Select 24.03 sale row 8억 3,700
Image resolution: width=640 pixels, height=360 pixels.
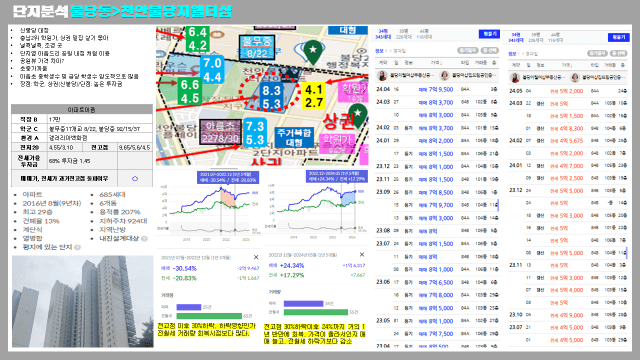coord(436,102)
